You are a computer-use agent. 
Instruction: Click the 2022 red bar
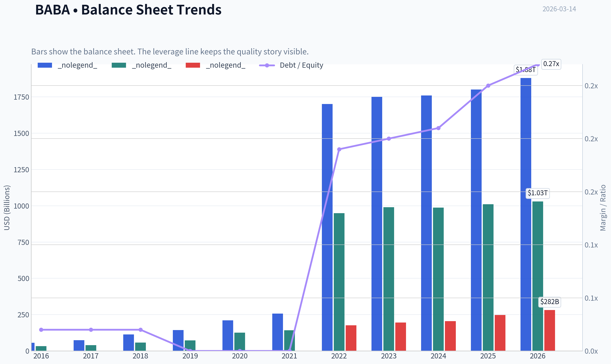click(x=351, y=338)
